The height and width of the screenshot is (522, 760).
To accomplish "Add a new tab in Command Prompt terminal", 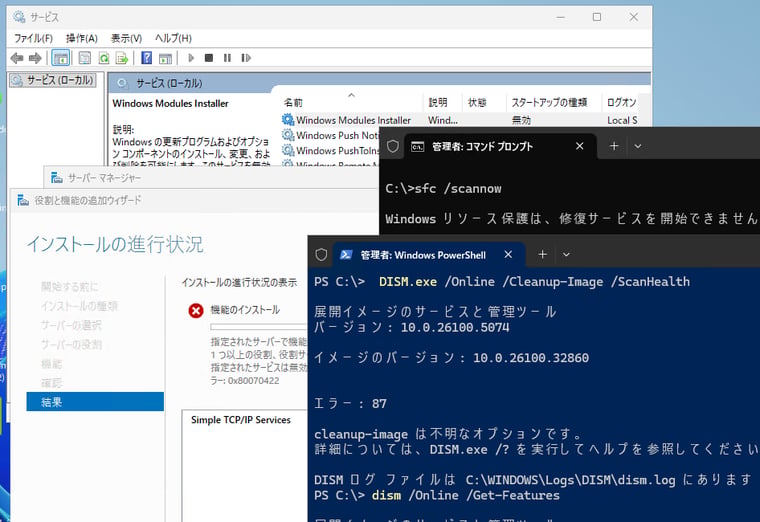I will coord(614,146).
